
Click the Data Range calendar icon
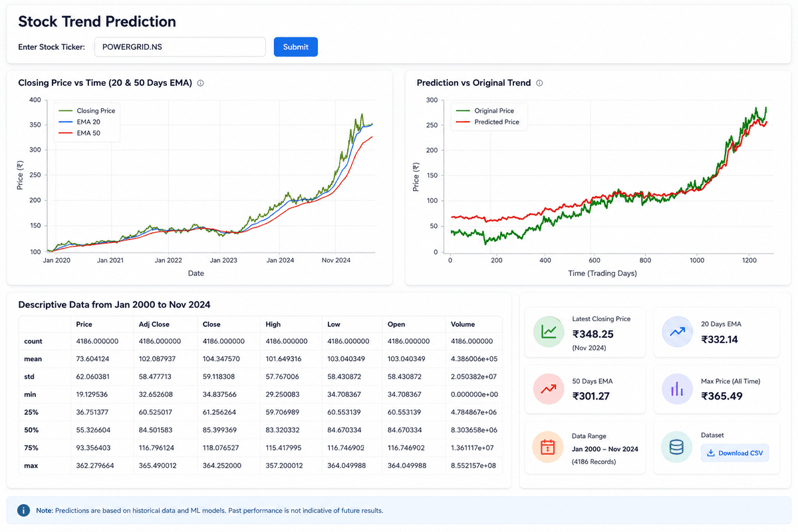coord(549,447)
